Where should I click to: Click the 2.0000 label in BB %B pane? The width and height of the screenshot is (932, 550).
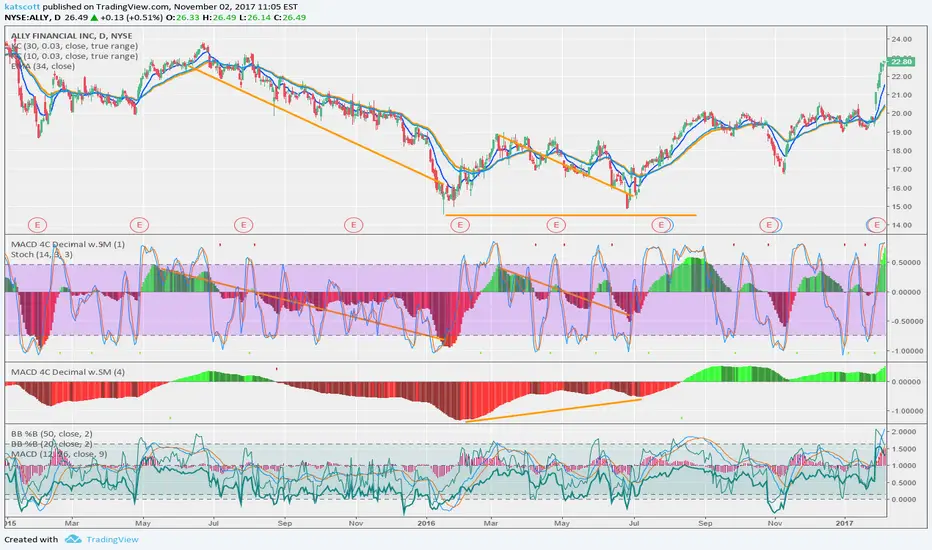[903, 432]
